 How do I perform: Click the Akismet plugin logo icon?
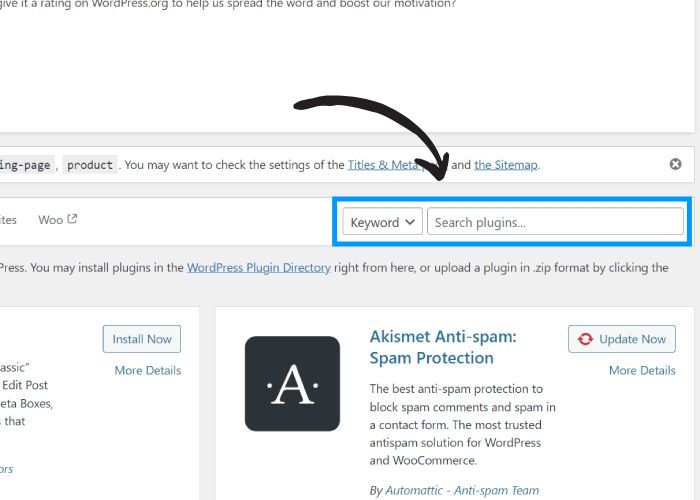tap(292, 383)
